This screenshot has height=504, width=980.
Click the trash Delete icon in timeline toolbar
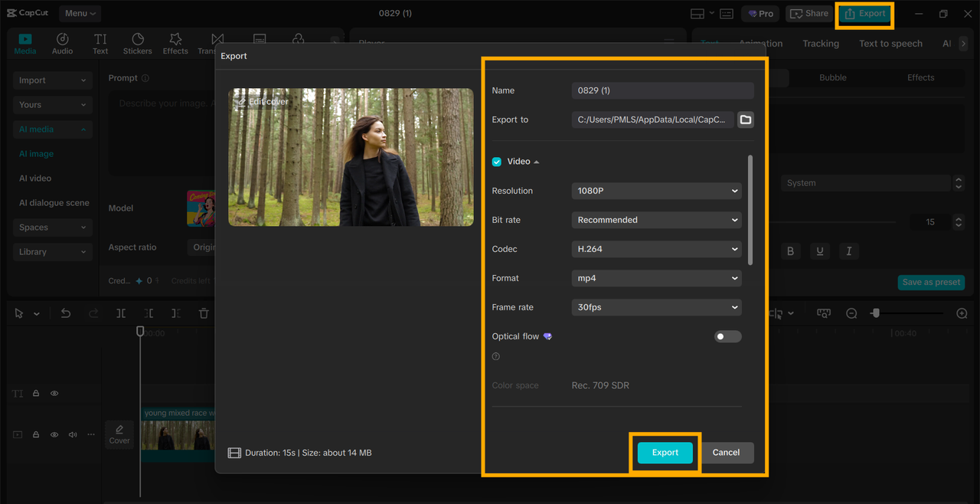204,313
